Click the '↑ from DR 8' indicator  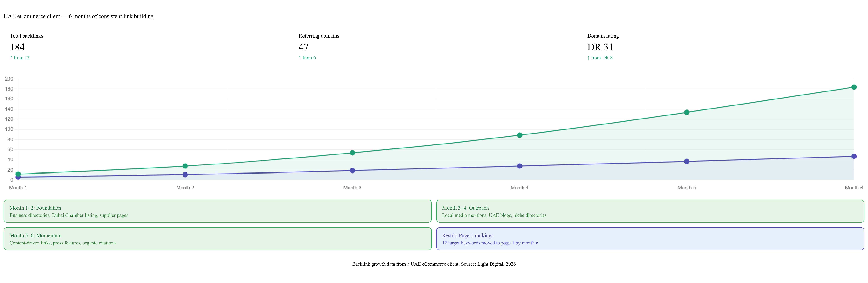(600, 58)
